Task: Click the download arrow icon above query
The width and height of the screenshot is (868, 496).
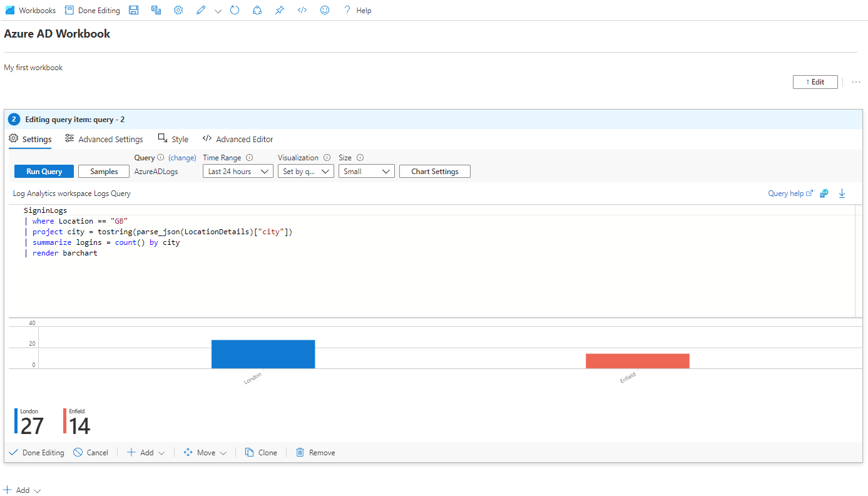Action: 842,194
